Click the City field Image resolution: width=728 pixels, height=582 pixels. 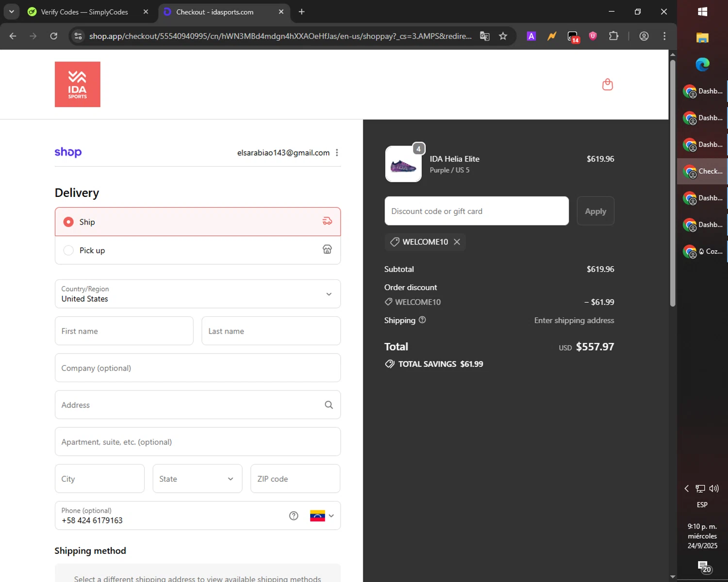99,479
